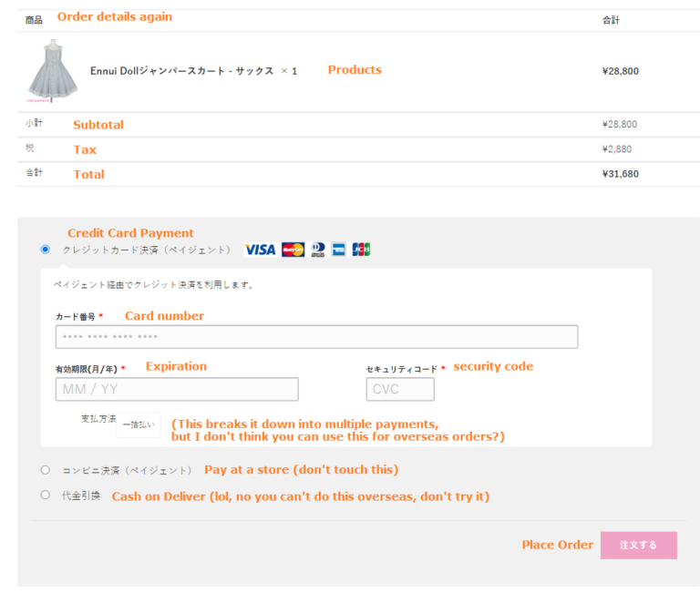Click the JCB card logo

click(x=361, y=250)
